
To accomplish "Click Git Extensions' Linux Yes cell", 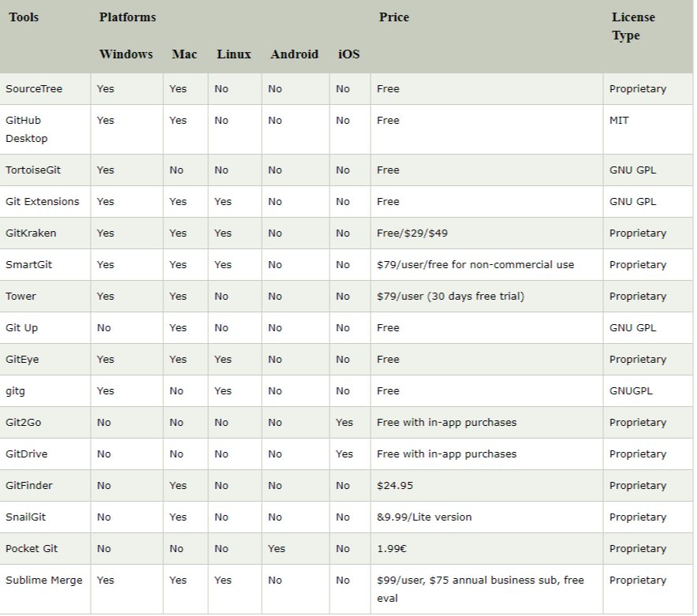I will pyautogui.click(x=222, y=201).
